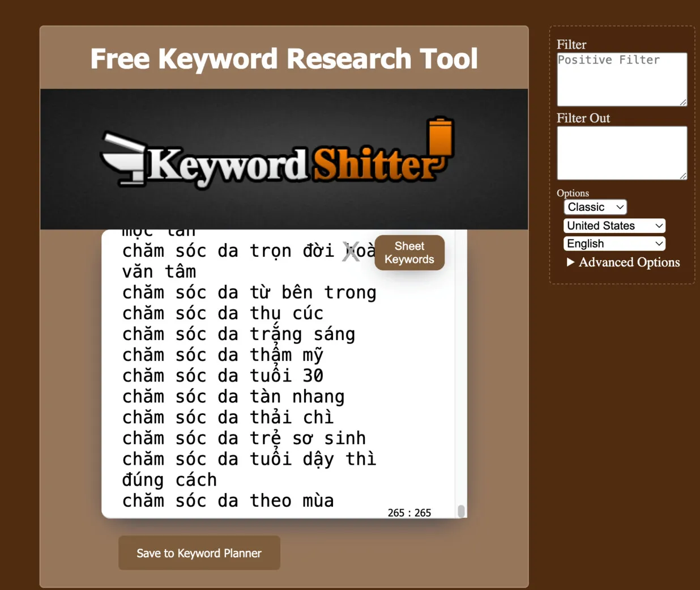Click the Free Keyword Research Tool heading

pyautogui.click(x=284, y=58)
